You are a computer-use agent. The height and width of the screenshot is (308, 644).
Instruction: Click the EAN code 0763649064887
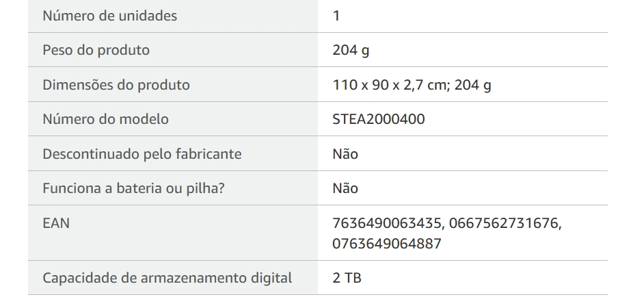(387, 243)
